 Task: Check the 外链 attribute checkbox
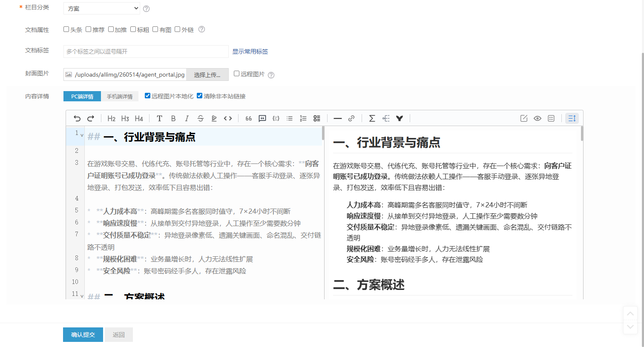click(x=177, y=29)
